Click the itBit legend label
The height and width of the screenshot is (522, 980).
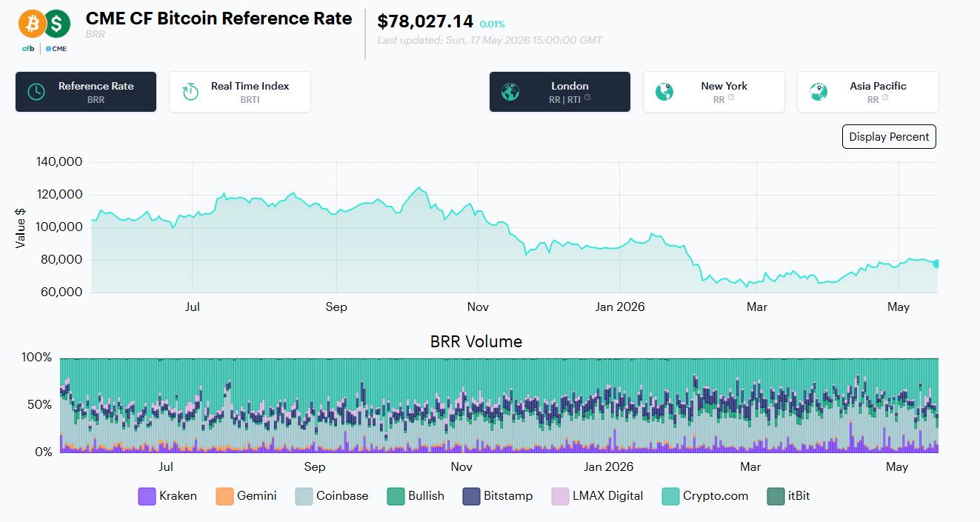[799, 496]
